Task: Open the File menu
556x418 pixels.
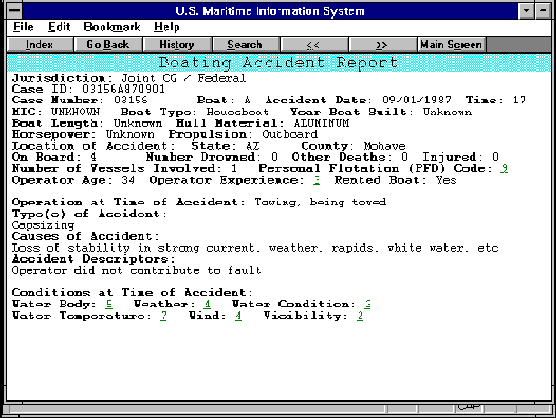Action: point(23,27)
